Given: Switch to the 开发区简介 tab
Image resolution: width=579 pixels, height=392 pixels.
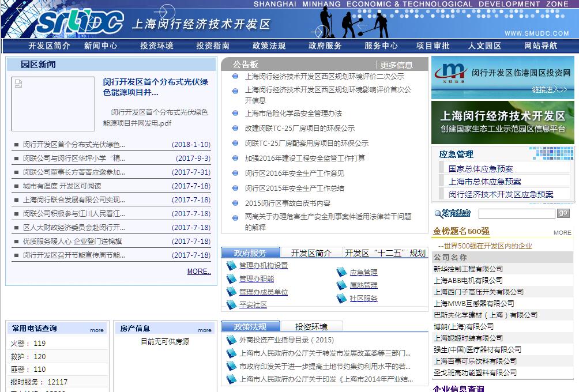Looking at the screenshot, I should 311,252.
